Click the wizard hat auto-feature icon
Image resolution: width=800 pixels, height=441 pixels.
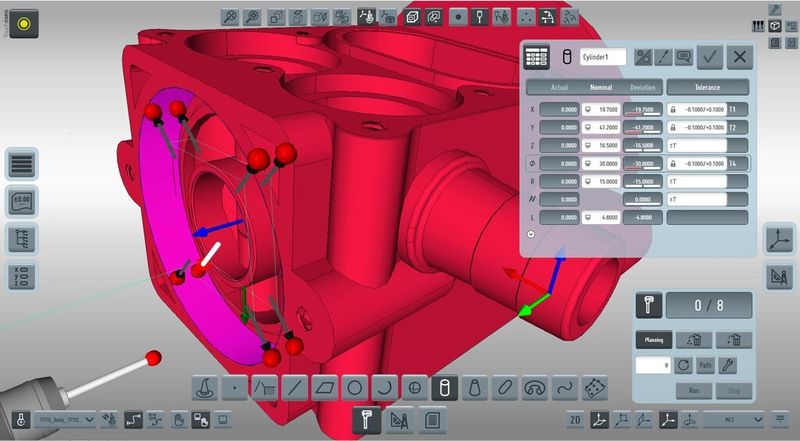pos(204,388)
